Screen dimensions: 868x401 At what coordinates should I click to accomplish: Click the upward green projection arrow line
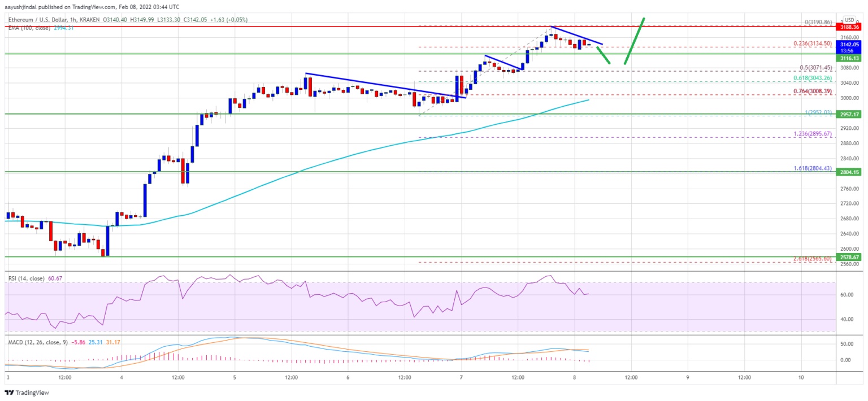click(634, 41)
